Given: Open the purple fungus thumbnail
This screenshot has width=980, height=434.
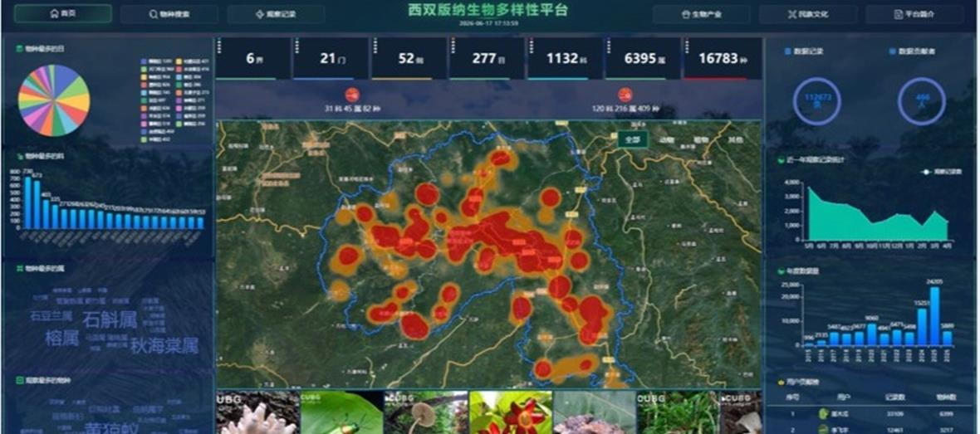Looking at the screenshot, I should coord(595,412).
